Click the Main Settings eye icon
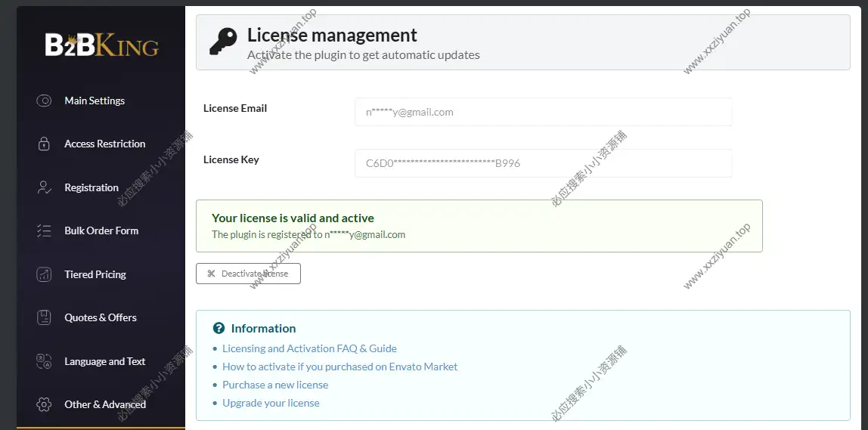Image resolution: width=868 pixels, height=430 pixels. (x=44, y=101)
